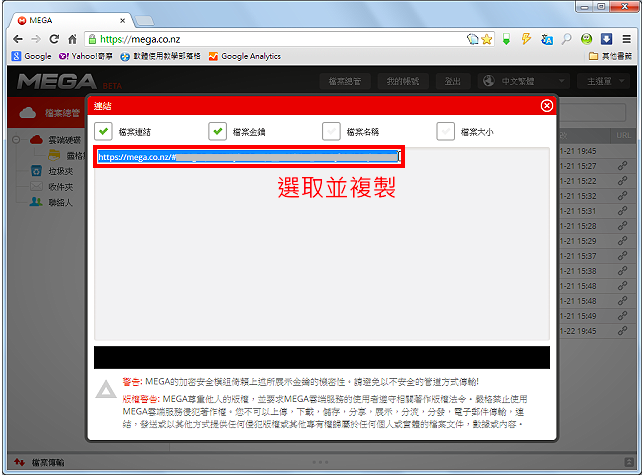
Task: Click the highlighted mega.co.nz link field
Action: tap(249, 156)
